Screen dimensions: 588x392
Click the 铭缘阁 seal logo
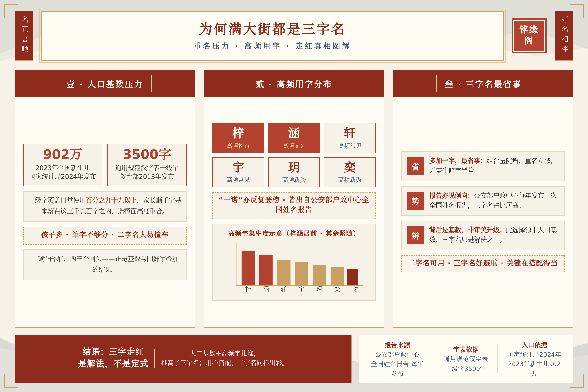[529, 36]
